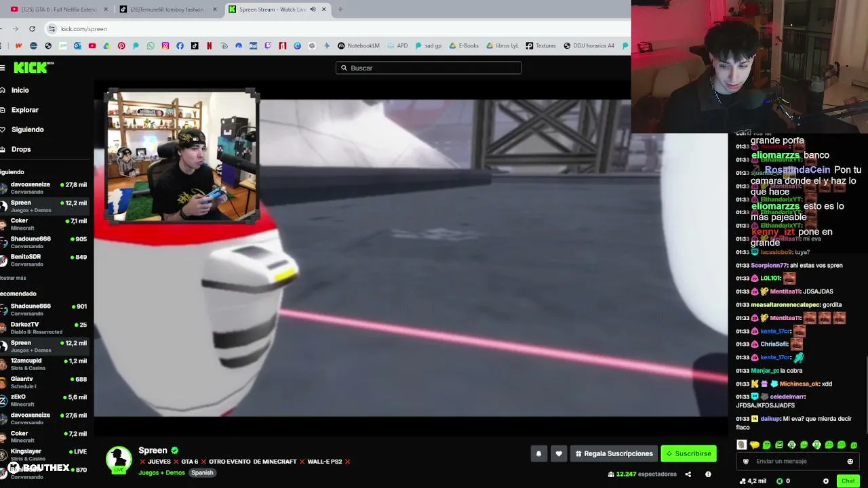
Task: Open the Kick hamburger menu
Action: [x=3, y=68]
